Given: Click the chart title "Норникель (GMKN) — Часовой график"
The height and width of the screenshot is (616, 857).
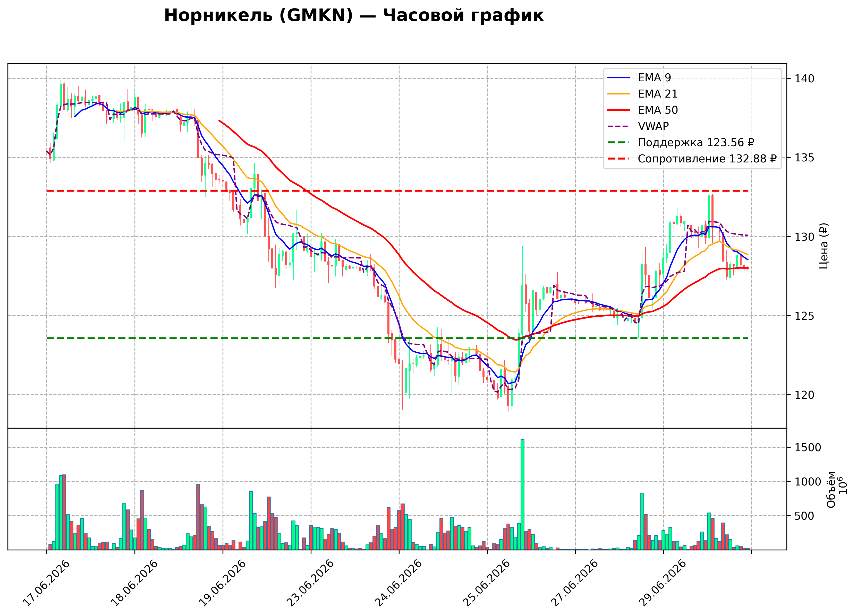Looking at the screenshot, I should (x=354, y=16).
